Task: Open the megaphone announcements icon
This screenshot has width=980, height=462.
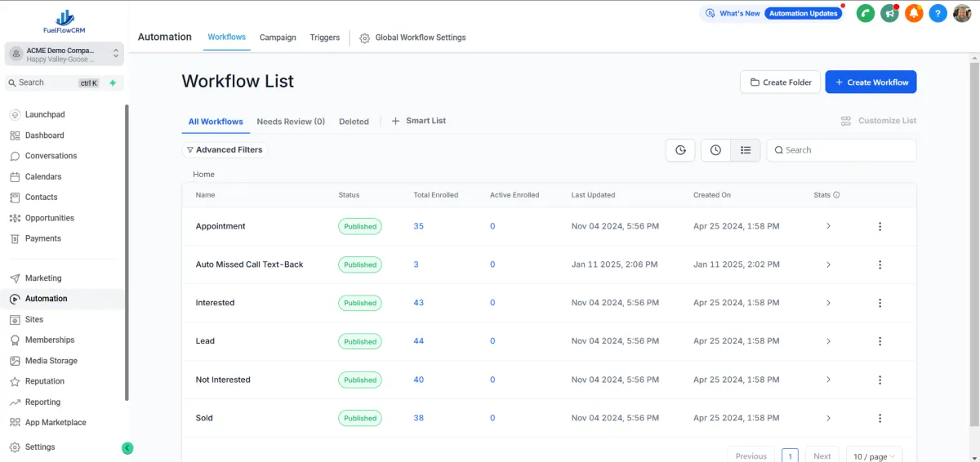Action: pyautogui.click(x=889, y=13)
